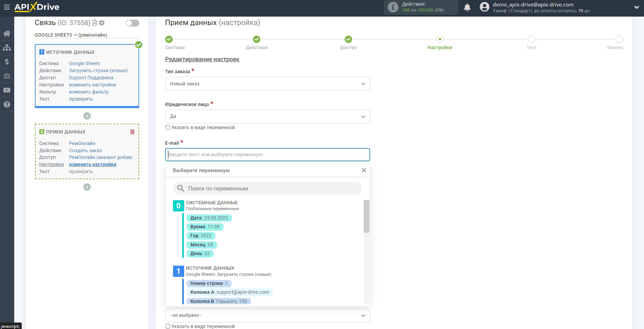Select the Номер строки variable
Image resolution: width=644 pixels, height=329 pixels.
click(209, 283)
